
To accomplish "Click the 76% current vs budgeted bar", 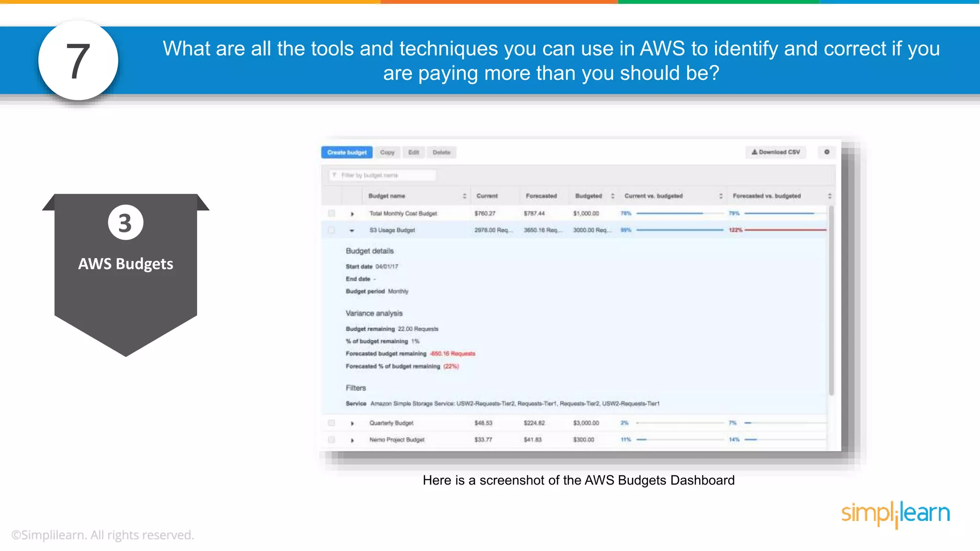I will coord(680,213).
